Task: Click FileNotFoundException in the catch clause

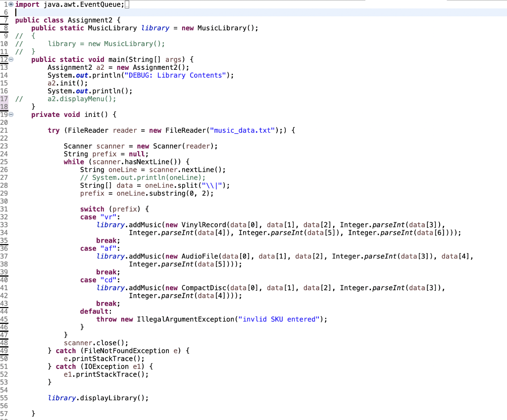Action: pos(127,350)
